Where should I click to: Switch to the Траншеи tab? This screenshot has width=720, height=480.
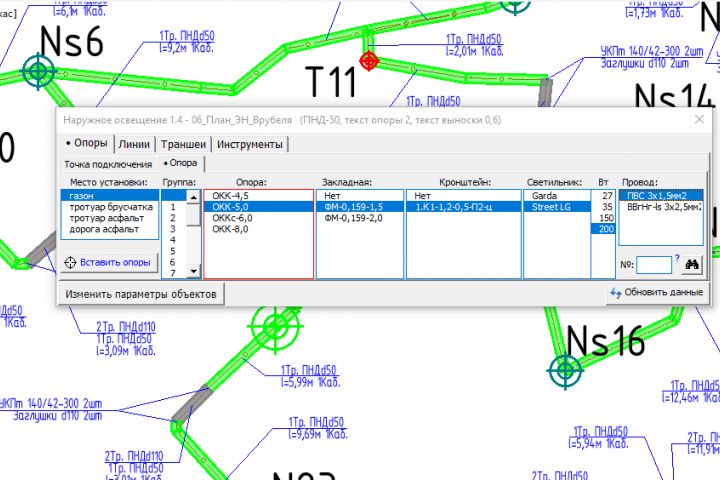click(183, 144)
